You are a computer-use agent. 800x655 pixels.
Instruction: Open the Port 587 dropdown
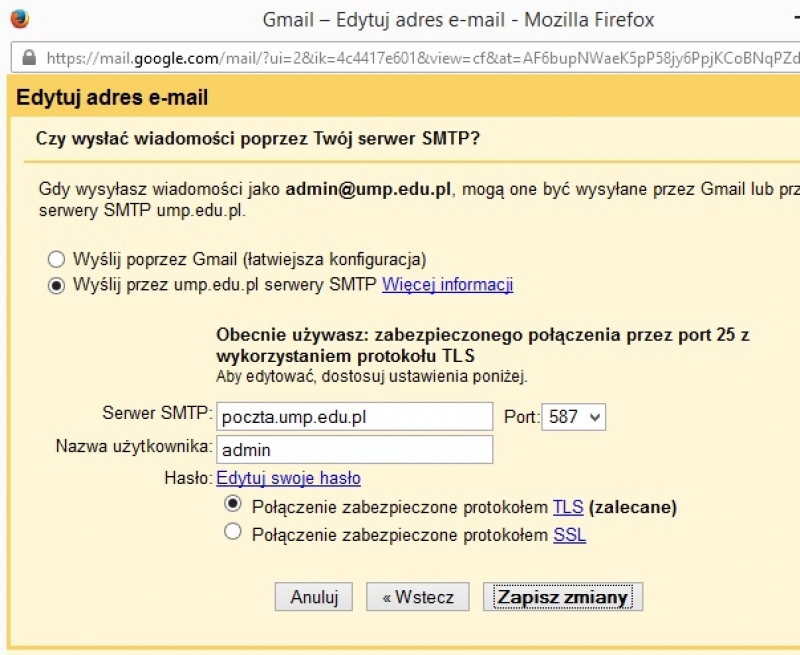coord(573,416)
